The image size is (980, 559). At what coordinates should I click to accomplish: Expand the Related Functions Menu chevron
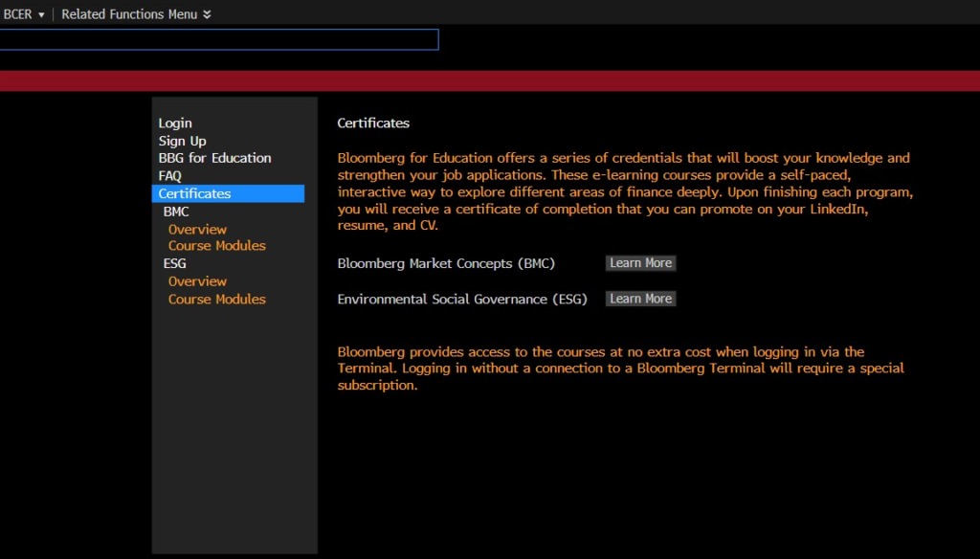(208, 15)
